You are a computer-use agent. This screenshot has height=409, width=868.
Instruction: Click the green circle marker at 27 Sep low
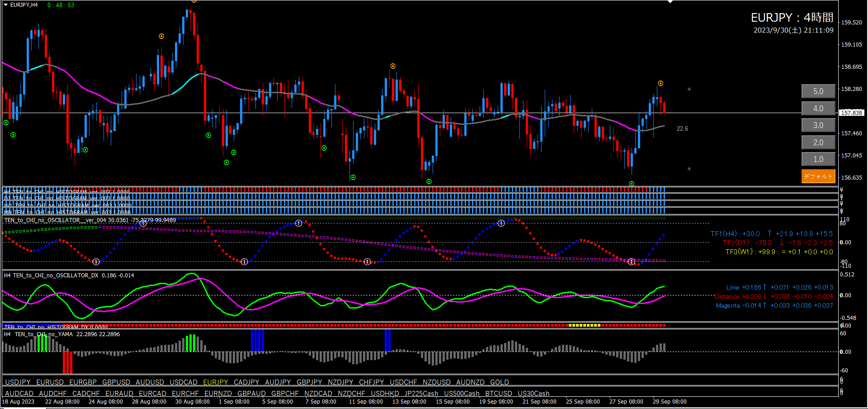pyautogui.click(x=632, y=184)
